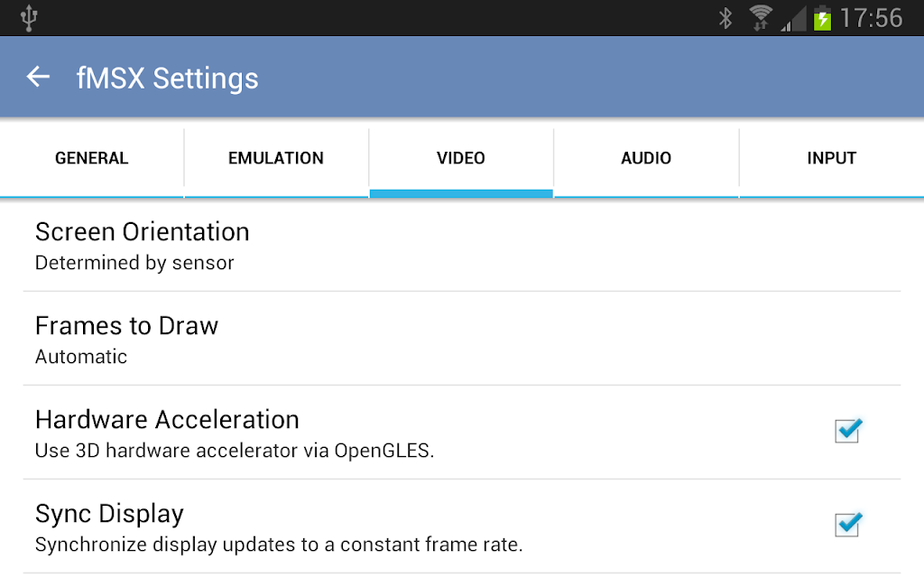Switch to the General tab

tap(92, 158)
